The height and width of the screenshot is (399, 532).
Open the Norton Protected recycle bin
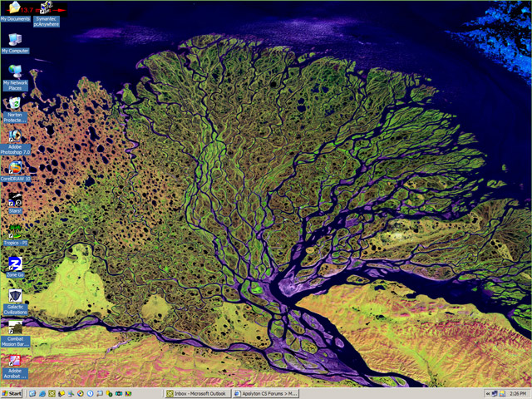tap(14, 105)
